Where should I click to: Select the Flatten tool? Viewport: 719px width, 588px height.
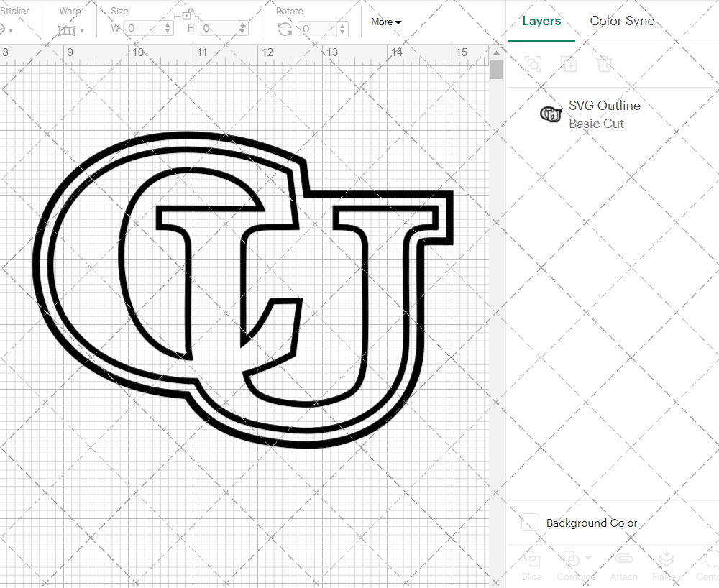point(667,559)
